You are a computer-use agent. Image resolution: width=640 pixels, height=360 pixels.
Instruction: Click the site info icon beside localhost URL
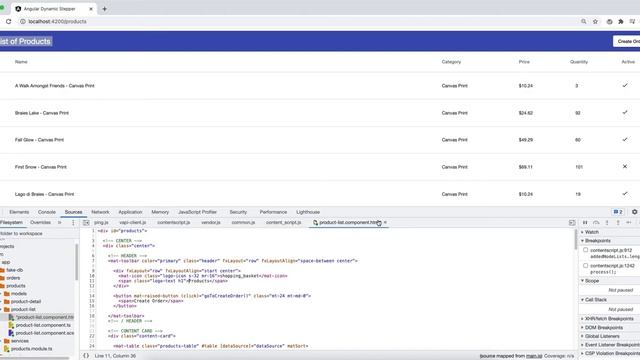(x=23, y=21)
